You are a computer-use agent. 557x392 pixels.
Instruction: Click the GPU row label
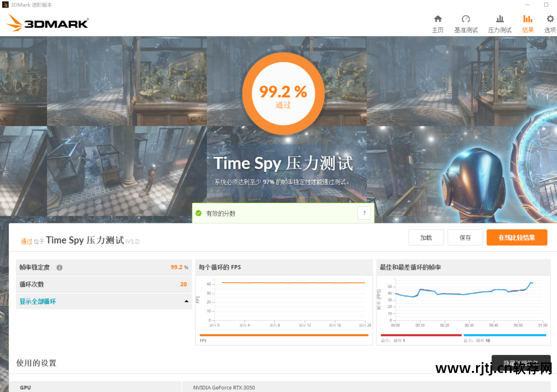click(25, 387)
